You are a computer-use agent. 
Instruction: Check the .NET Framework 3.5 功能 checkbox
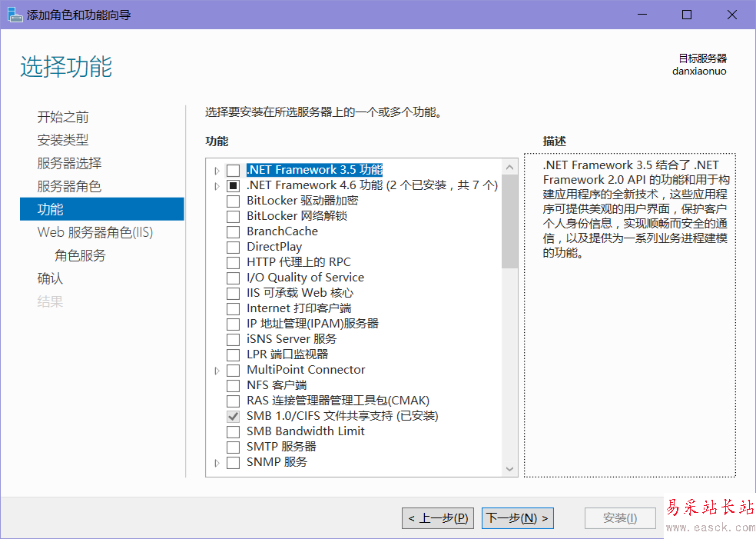point(234,171)
